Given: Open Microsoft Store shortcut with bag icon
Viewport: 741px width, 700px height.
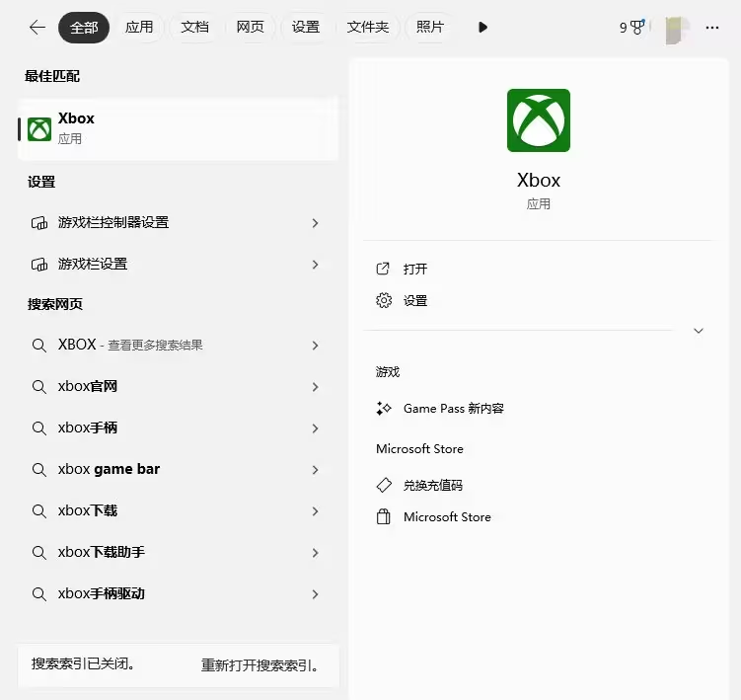Looking at the screenshot, I should click(x=447, y=517).
